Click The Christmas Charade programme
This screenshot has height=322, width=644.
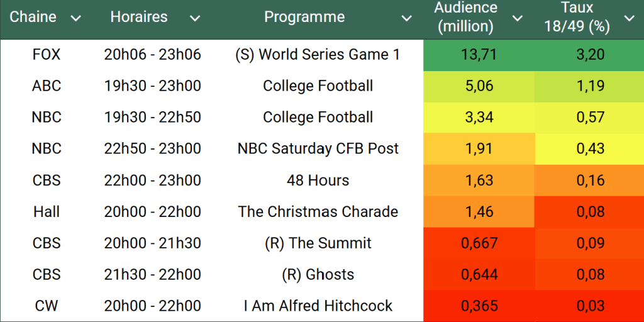tap(318, 212)
